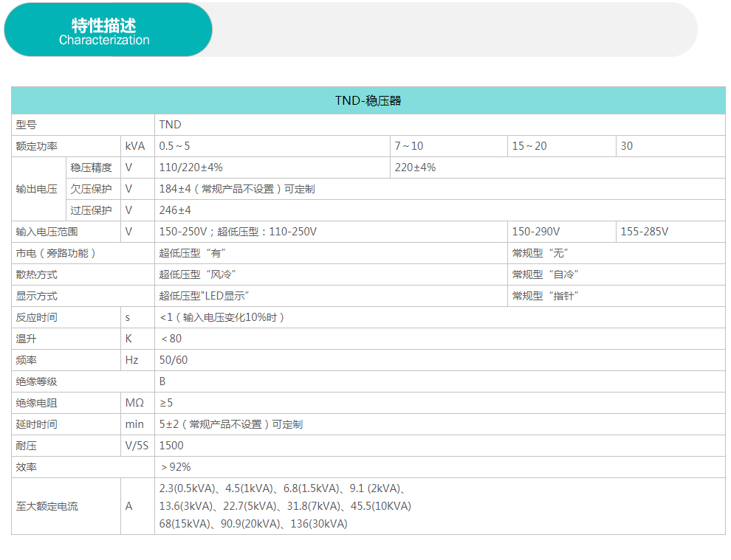Click the ＞92% efficiency value
Screen dimensions: 731x560
click(x=176, y=467)
